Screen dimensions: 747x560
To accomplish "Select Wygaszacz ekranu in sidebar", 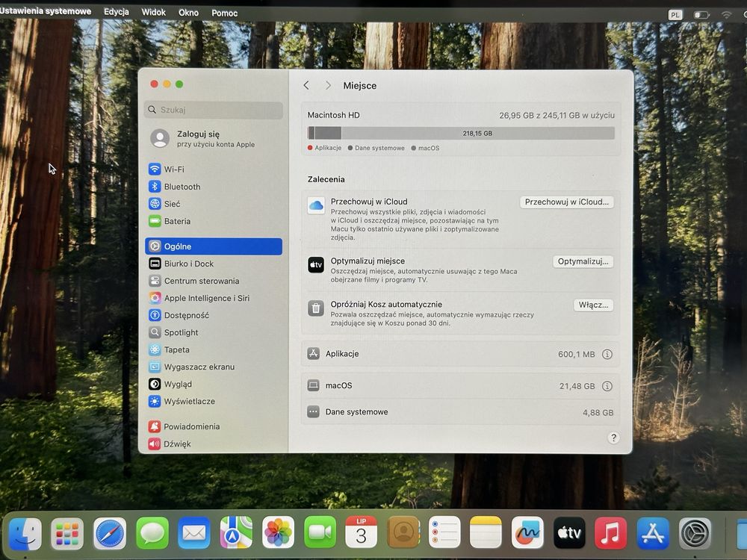I will click(214, 367).
